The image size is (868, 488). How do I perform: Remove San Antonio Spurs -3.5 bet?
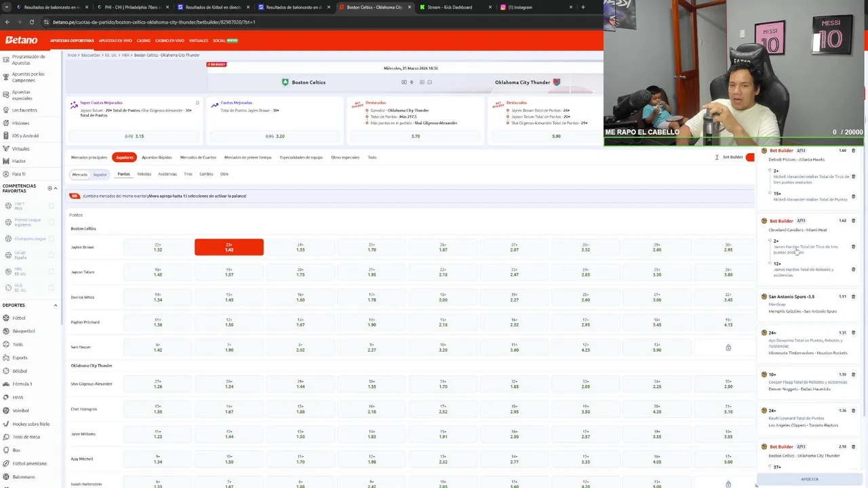(x=853, y=296)
